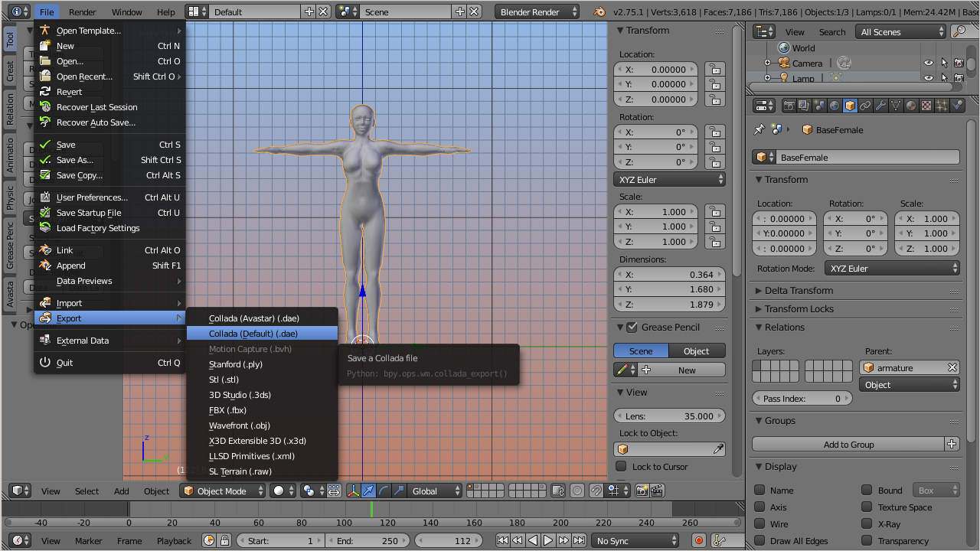This screenshot has height=551, width=980.
Task: Select Save As... in the File menu
Action: [75, 160]
